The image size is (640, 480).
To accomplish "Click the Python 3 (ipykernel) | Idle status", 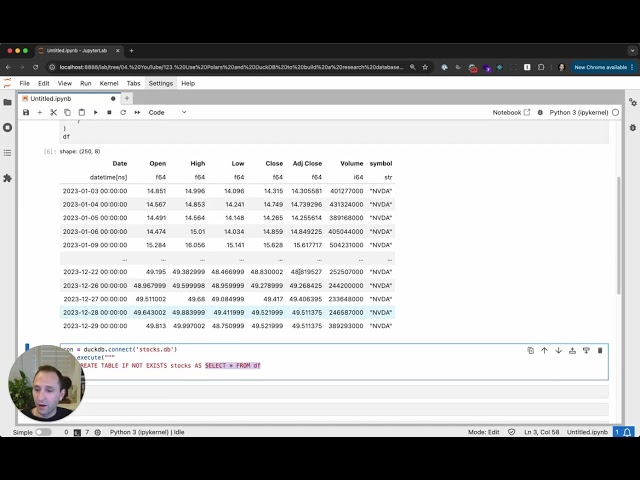I will 147,432.
